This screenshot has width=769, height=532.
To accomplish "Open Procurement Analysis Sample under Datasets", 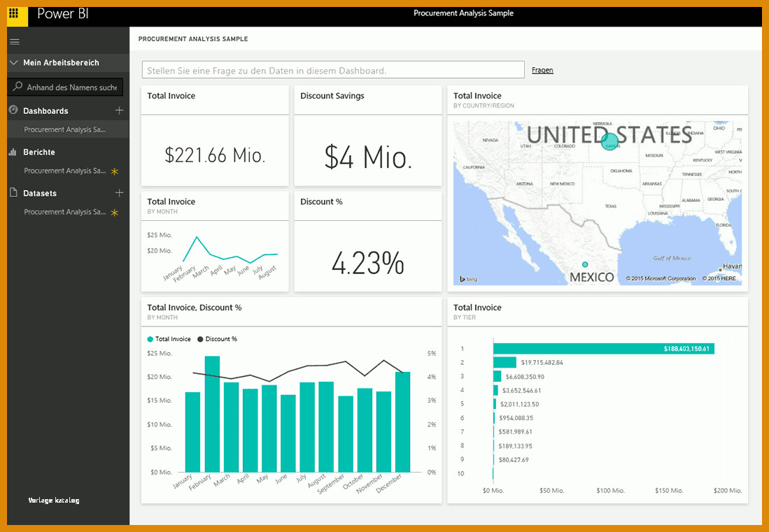I will (x=65, y=212).
